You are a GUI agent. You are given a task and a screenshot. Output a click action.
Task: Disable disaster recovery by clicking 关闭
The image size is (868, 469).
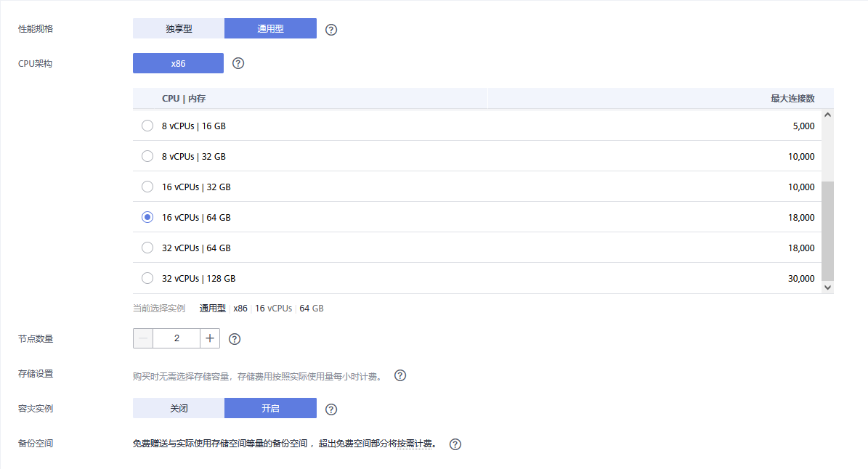(x=178, y=408)
